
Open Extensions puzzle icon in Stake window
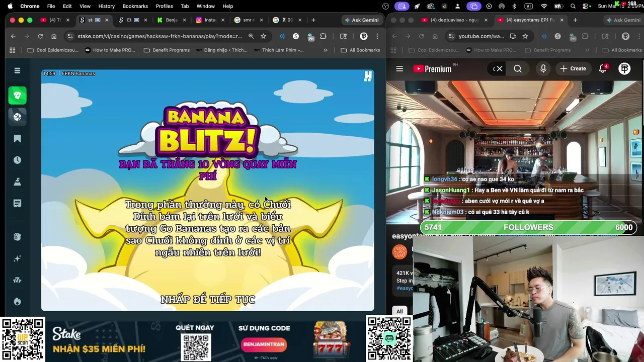(323, 36)
